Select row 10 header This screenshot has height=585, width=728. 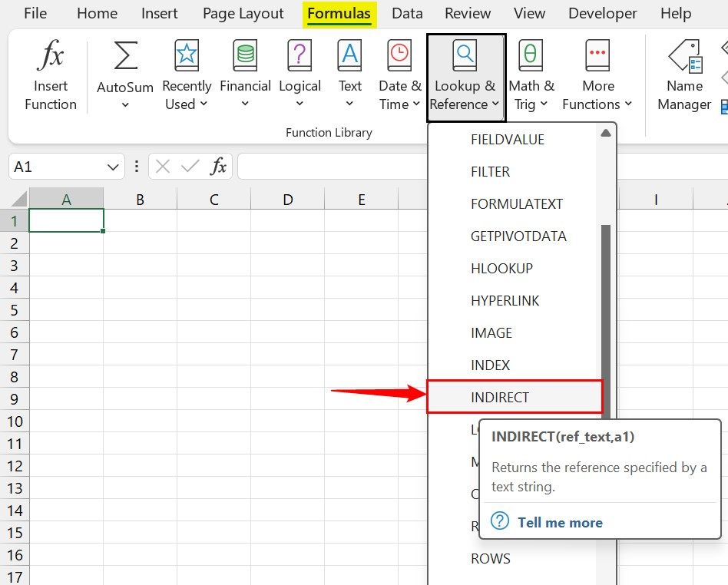coord(15,421)
